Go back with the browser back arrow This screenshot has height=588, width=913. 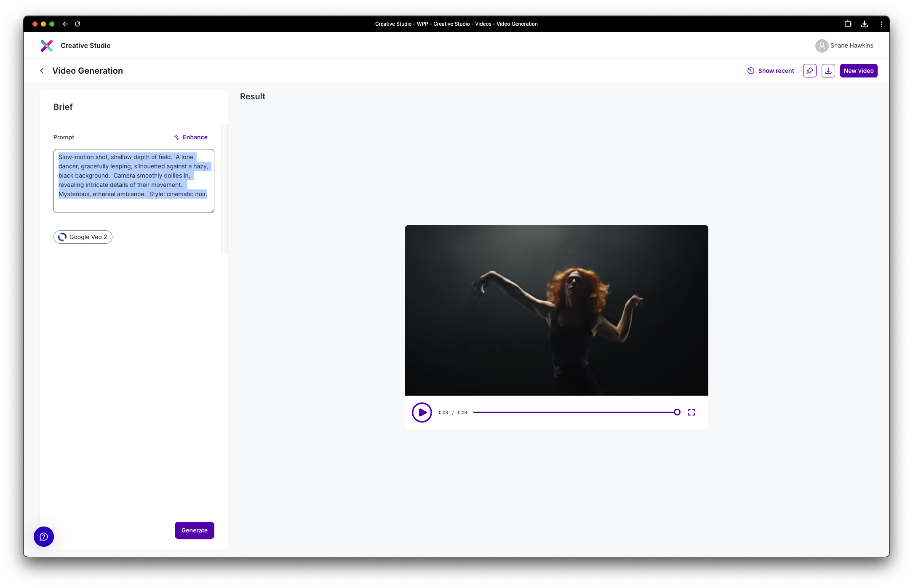[65, 24]
